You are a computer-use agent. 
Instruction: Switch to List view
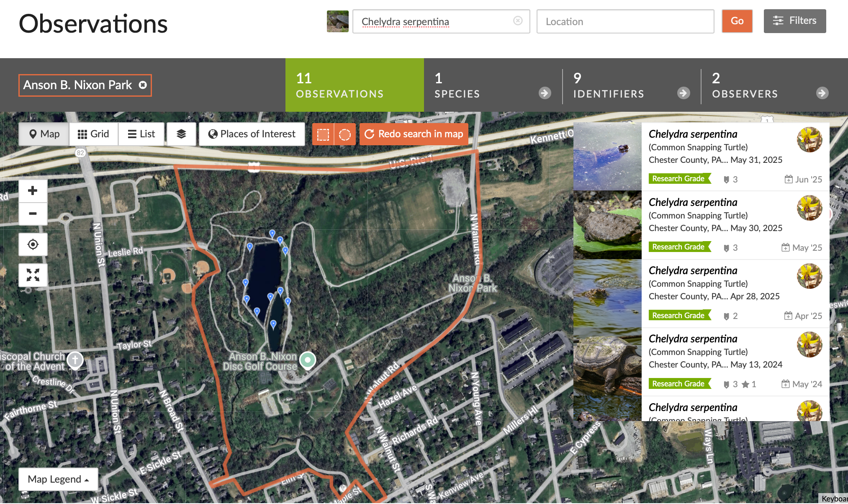point(141,134)
